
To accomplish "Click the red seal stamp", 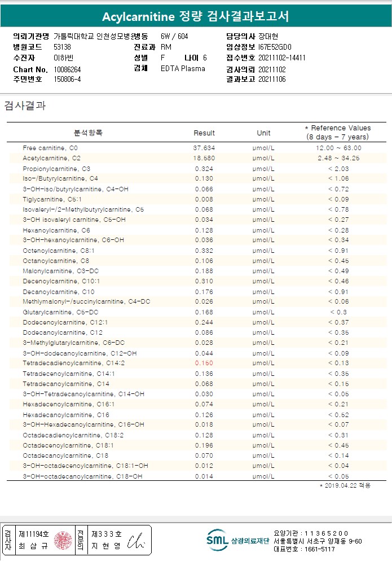I will [63, 540].
